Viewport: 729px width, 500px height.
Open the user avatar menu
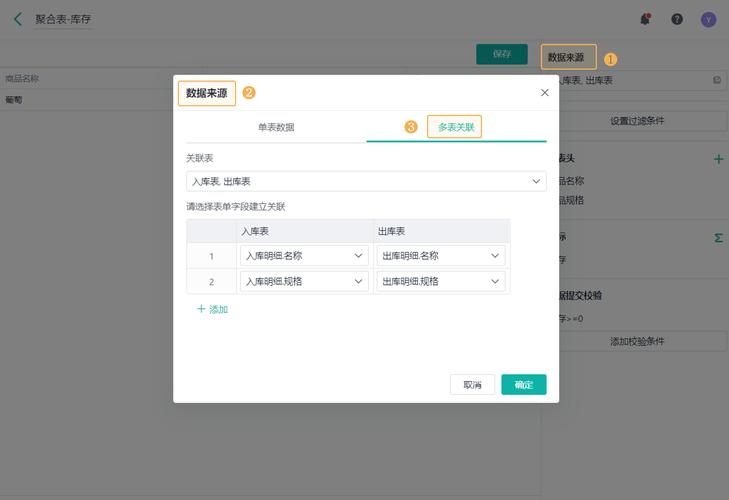pos(708,19)
